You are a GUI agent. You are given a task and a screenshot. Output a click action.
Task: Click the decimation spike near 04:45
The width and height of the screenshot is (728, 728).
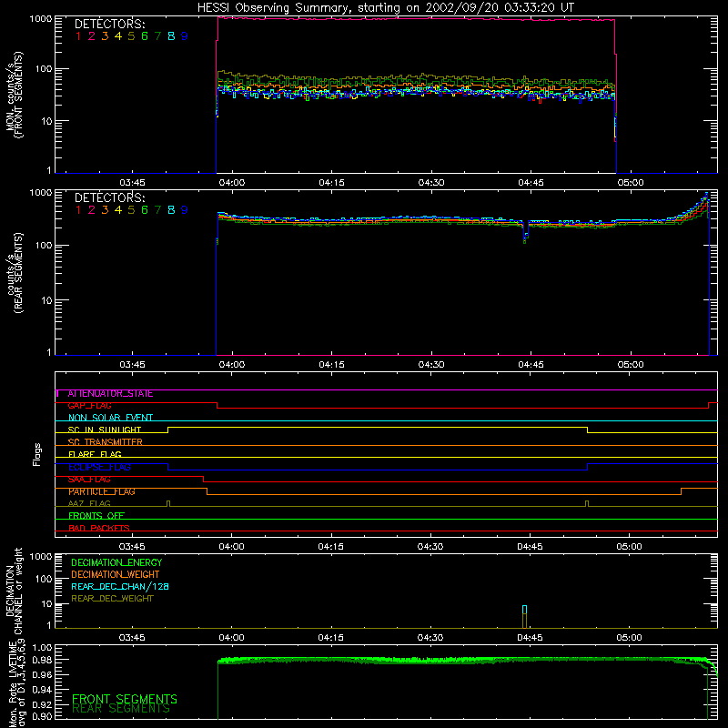(x=525, y=617)
